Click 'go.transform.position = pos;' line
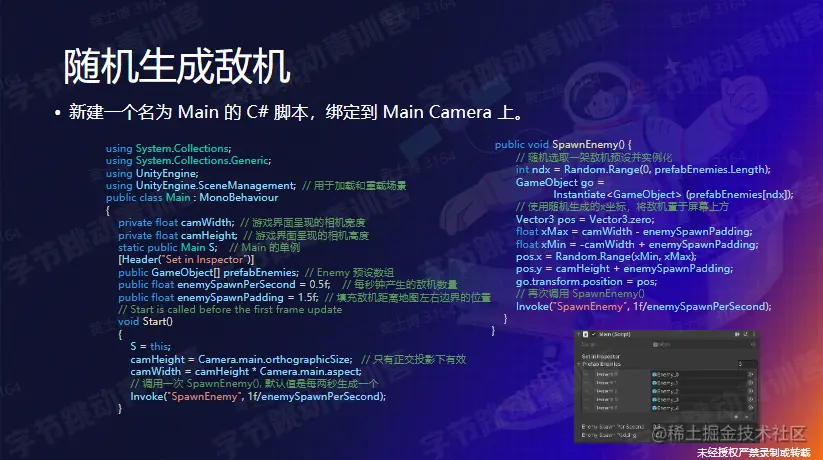Viewport: 823px width, 460px height. (x=586, y=281)
